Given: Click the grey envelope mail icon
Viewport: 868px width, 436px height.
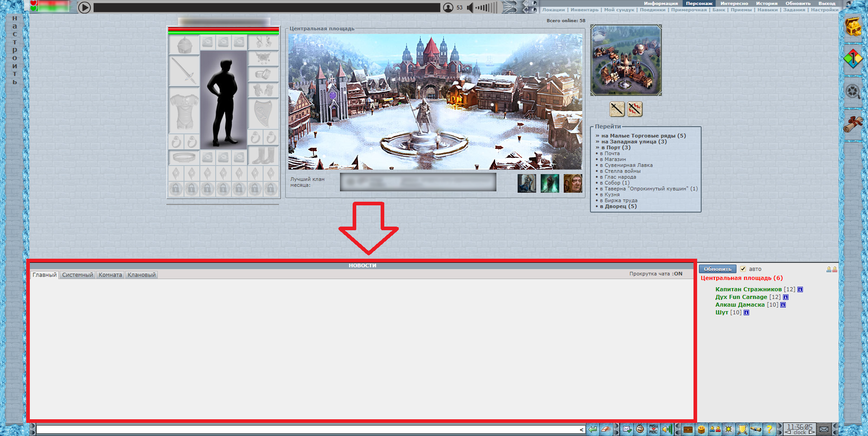Looking at the screenshot, I should pyautogui.click(x=824, y=429).
